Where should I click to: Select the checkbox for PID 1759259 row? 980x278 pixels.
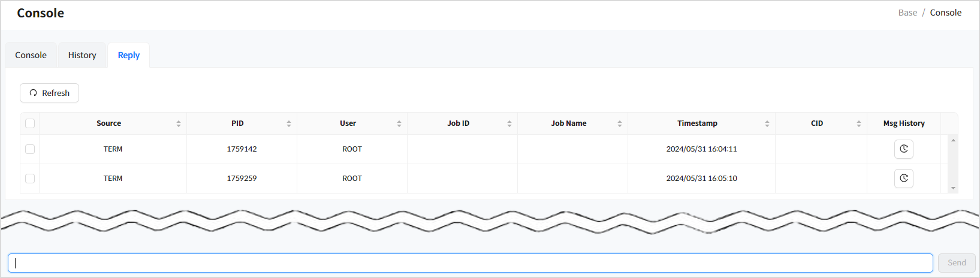tap(30, 179)
